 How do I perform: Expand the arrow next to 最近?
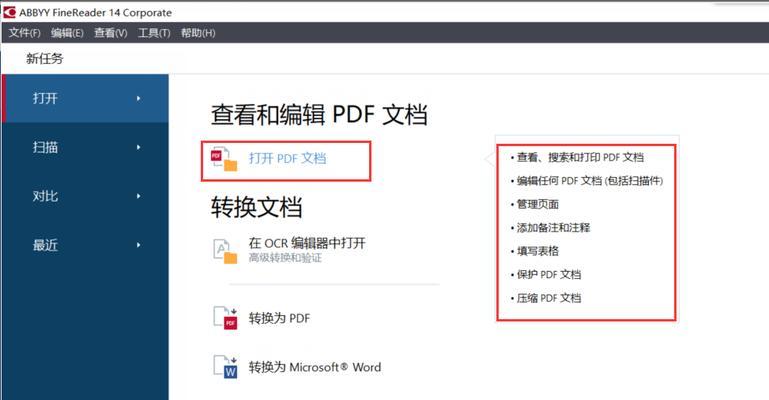139,245
